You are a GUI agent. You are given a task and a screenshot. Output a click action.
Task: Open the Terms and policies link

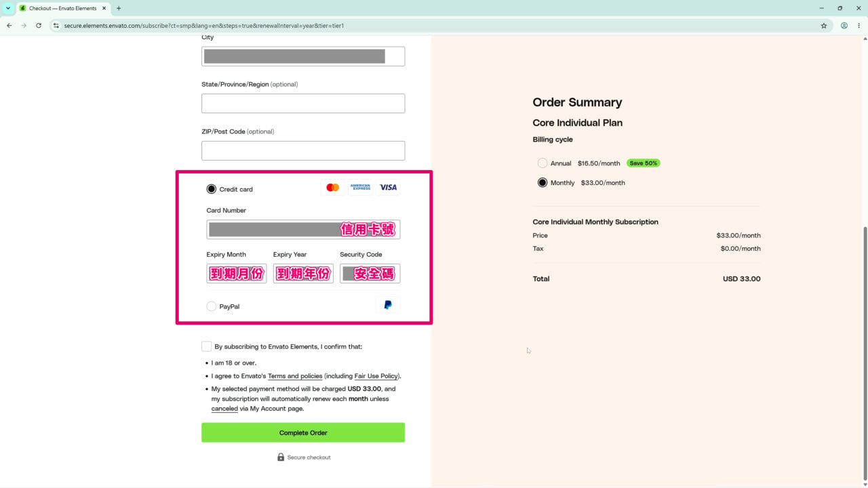coord(295,376)
